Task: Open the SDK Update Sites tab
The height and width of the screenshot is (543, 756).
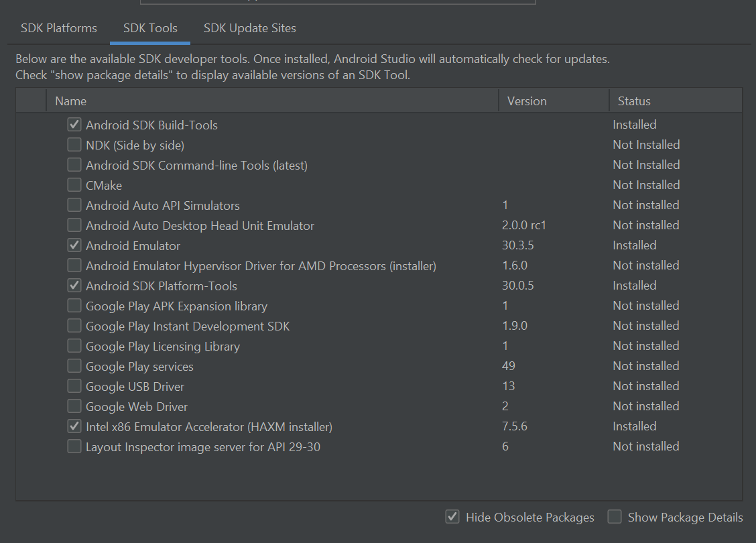Action: [x=249, y=28]
